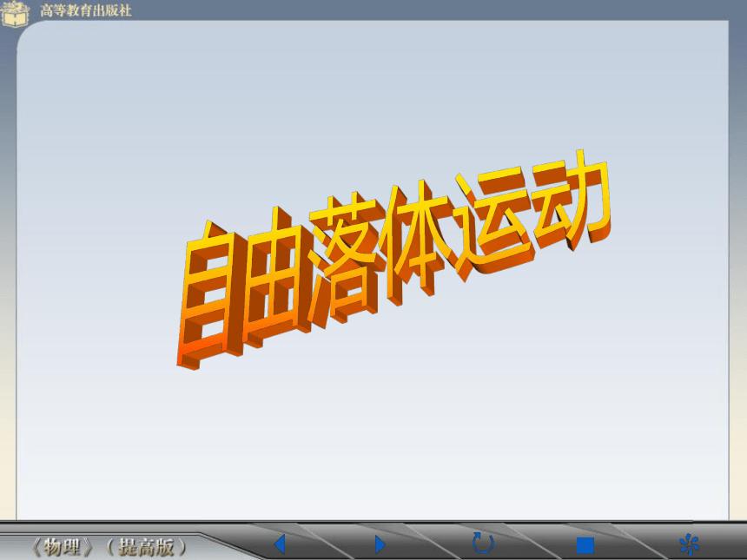Click the circular replay arrow icon

click(483, 544)
